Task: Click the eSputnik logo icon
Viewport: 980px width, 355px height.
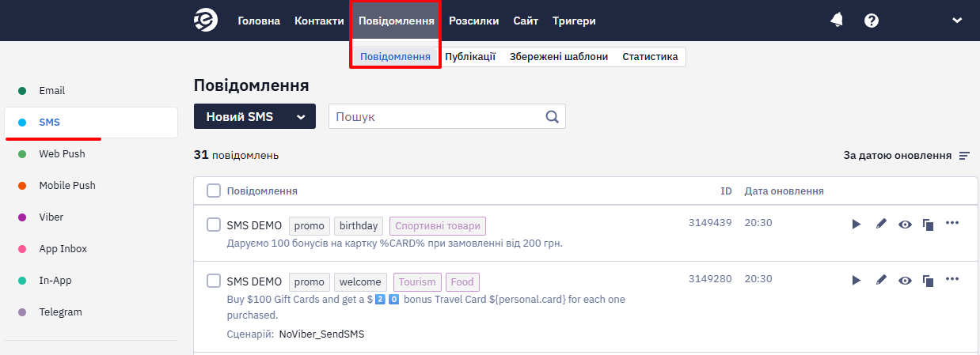Action: tap(206, 21)
